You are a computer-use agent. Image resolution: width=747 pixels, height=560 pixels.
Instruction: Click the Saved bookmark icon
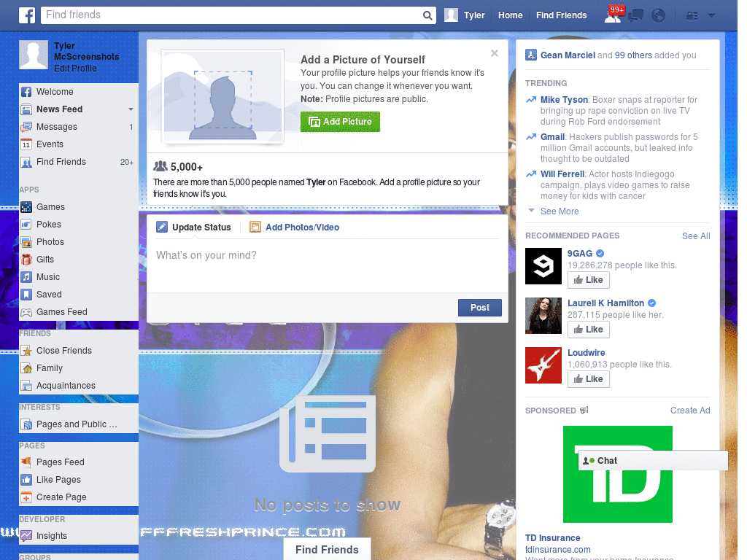pos(26,295)
